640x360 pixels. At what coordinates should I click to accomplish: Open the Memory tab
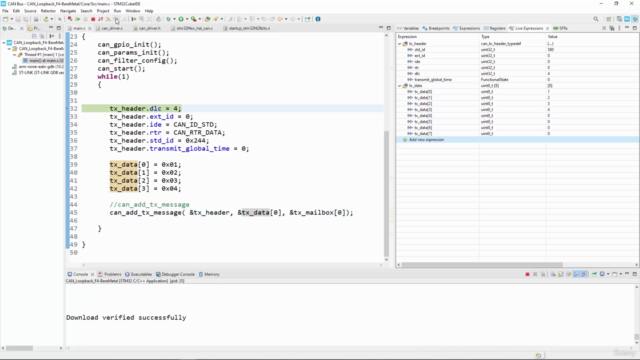click(209, 274)
